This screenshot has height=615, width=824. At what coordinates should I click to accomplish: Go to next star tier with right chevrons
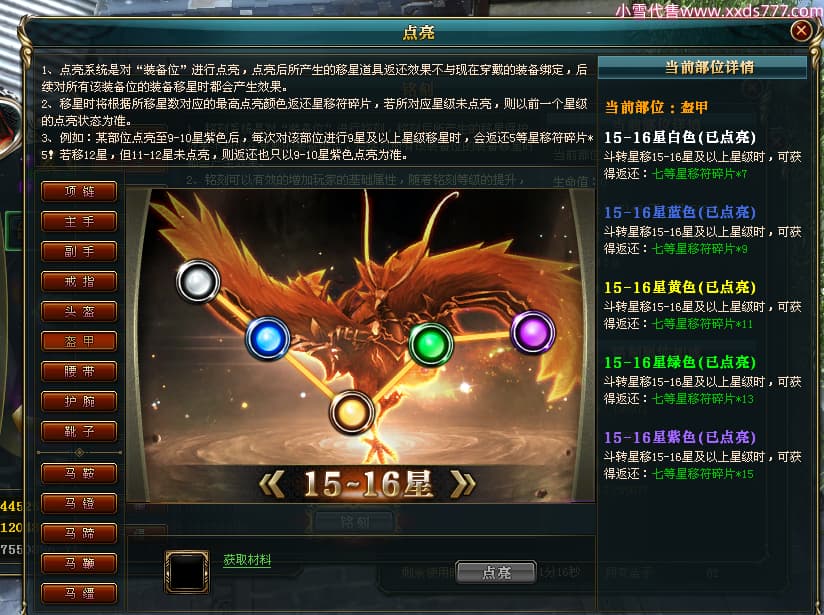tap(463, 484)
